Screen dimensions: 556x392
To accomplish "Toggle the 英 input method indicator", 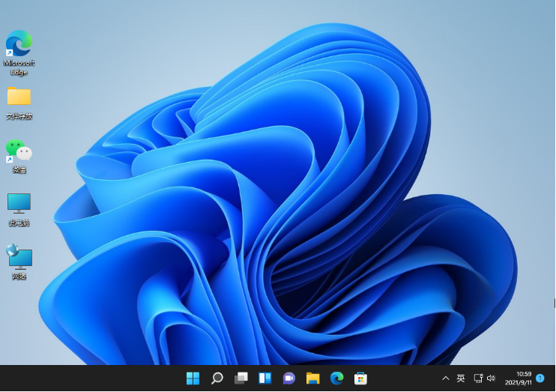I will click(x=461, y=379).
